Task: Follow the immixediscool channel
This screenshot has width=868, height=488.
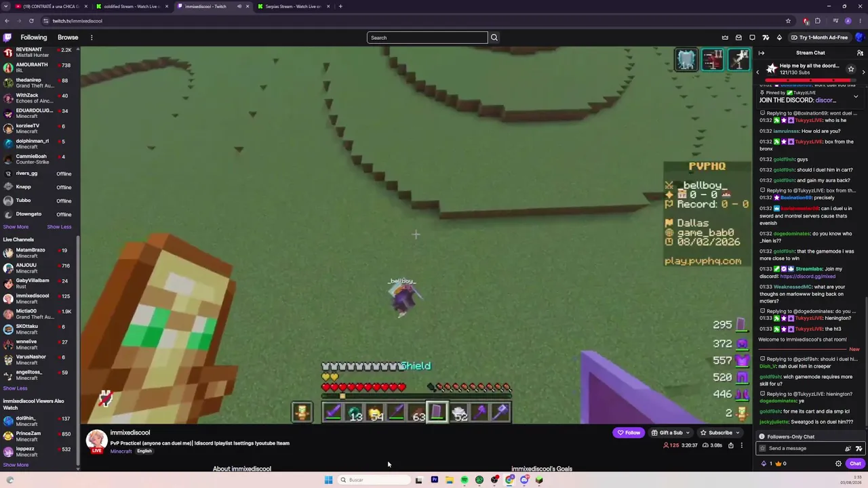Action: tap(629, 432)
